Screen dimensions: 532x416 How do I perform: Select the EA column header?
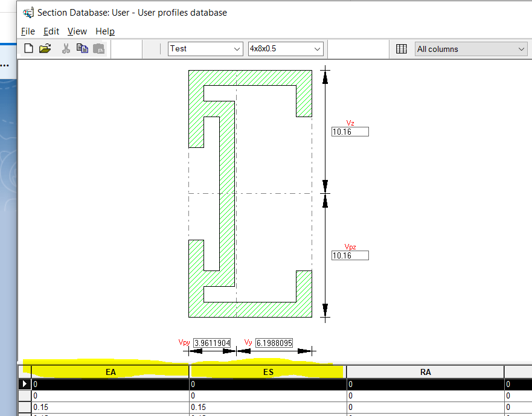(111, 371)
